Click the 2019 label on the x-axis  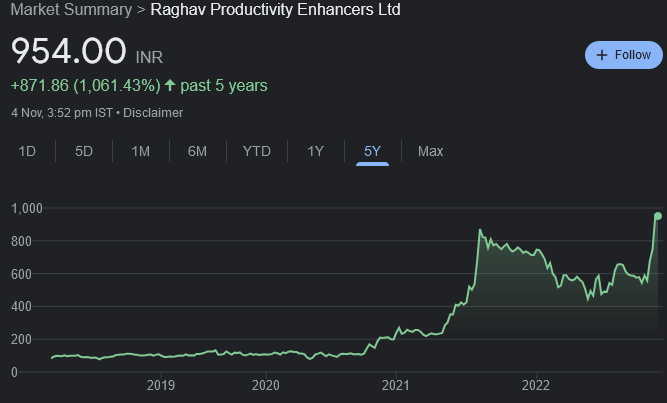click(161, 385)
